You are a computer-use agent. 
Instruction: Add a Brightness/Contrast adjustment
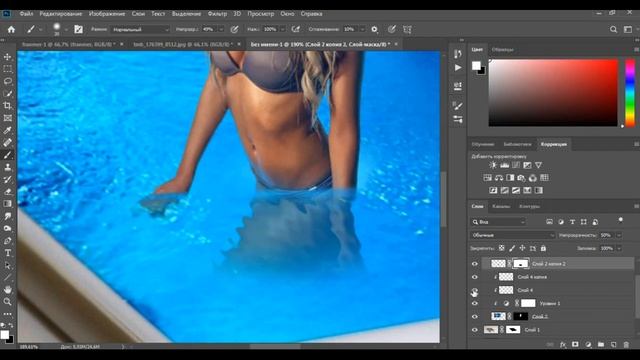click(493, 165)
